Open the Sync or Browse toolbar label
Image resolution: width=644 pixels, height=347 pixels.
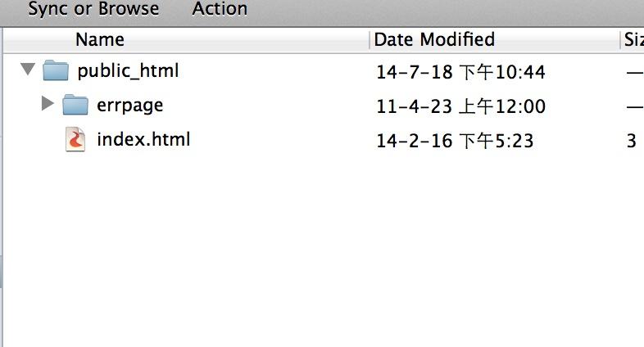93,9
